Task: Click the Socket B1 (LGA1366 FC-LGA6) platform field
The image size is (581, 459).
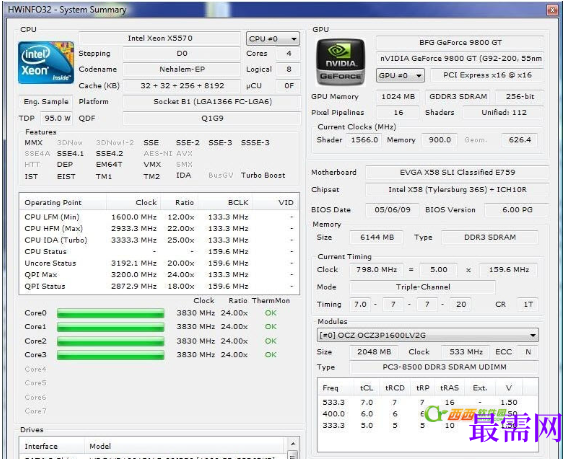Action: click(212, 102)
